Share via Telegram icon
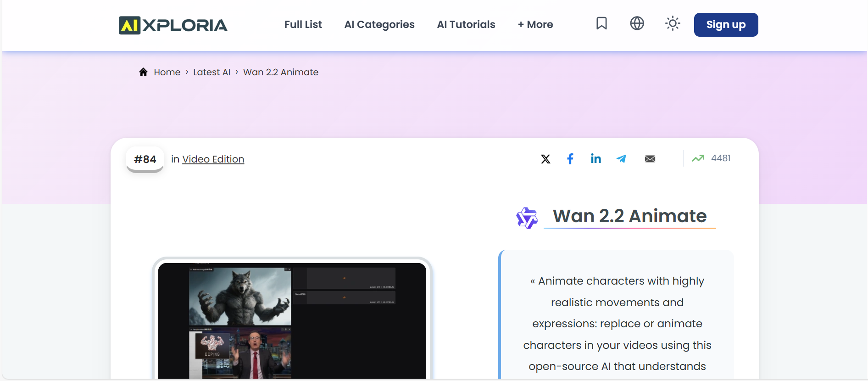 click(x=622, y=159)
